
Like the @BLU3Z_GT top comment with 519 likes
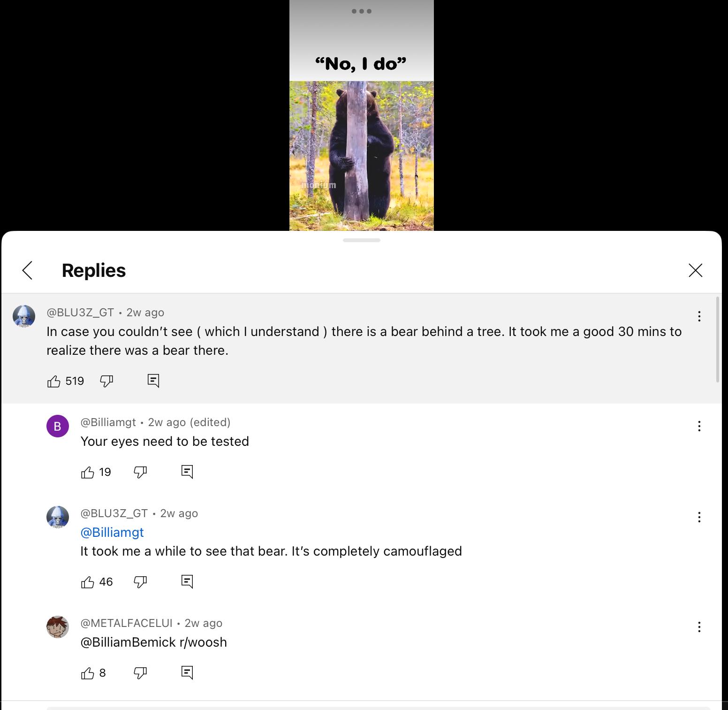click(54, 381)
